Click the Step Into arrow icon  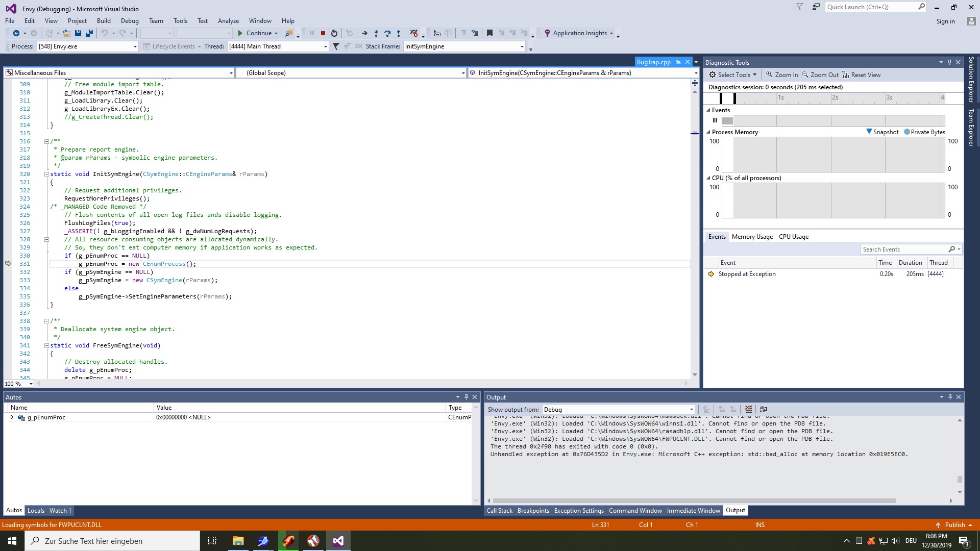point(376,33)
